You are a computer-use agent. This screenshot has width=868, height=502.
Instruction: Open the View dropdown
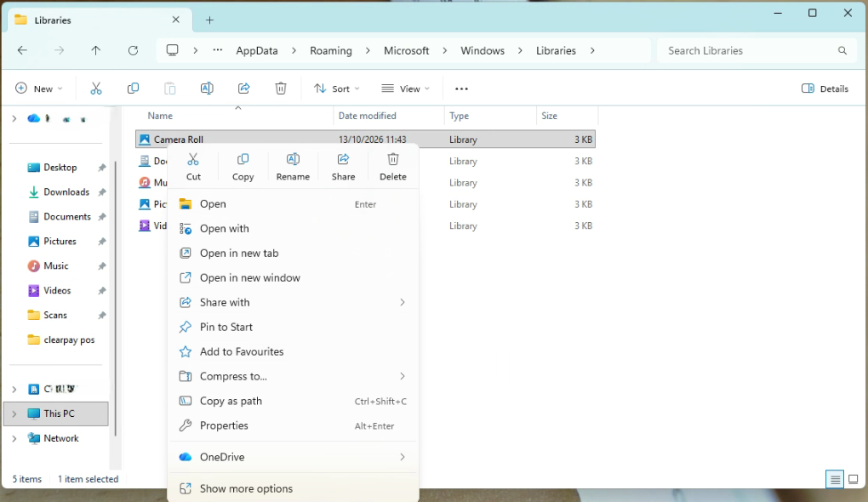pos(406,88)
